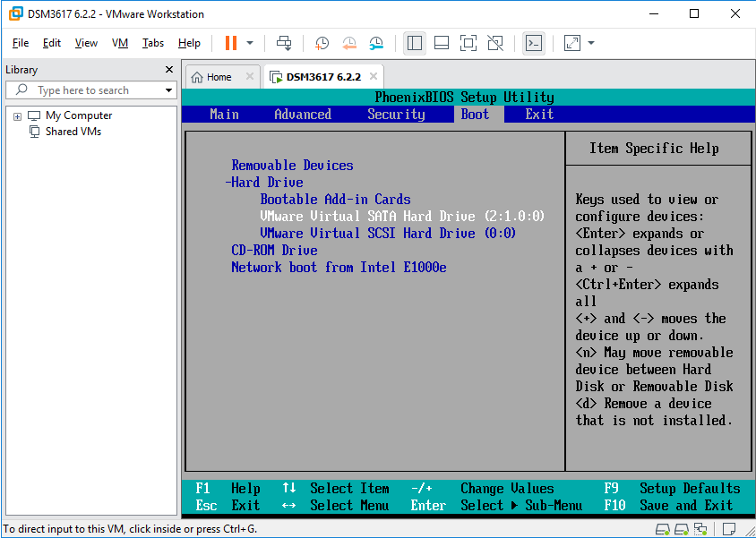Toggle the console view button
The image size is (756, 538).
tap(534, 43)
